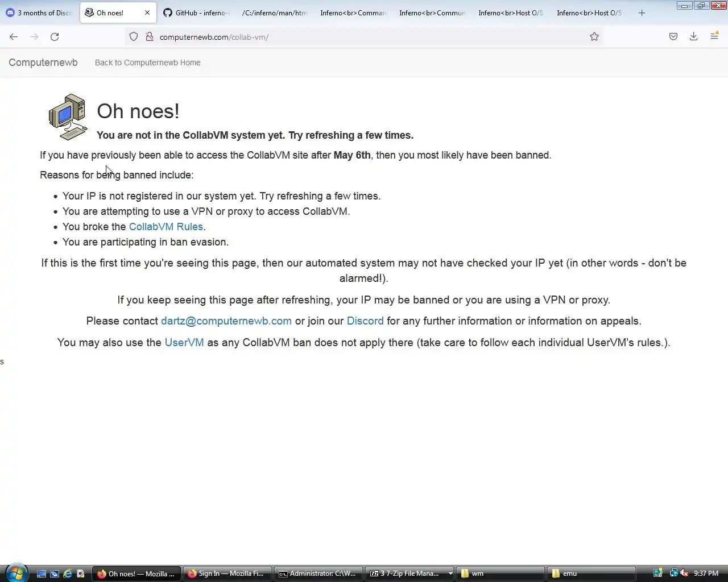Image resolution: width=728 pixels, height=582 pixels.
Task: Select the first 'Inferno<br>Host O/S' tab
Action: coord(511,13)
